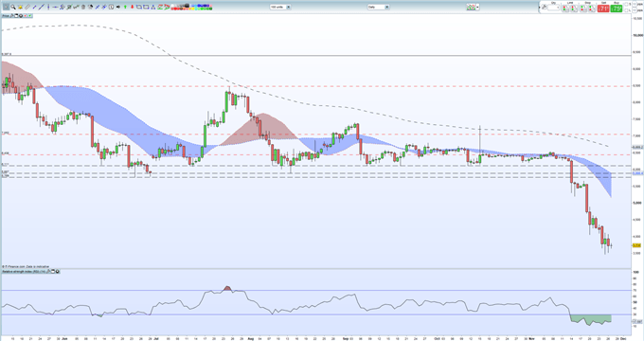Open order ticket wrench settings icon

[545, 7]
